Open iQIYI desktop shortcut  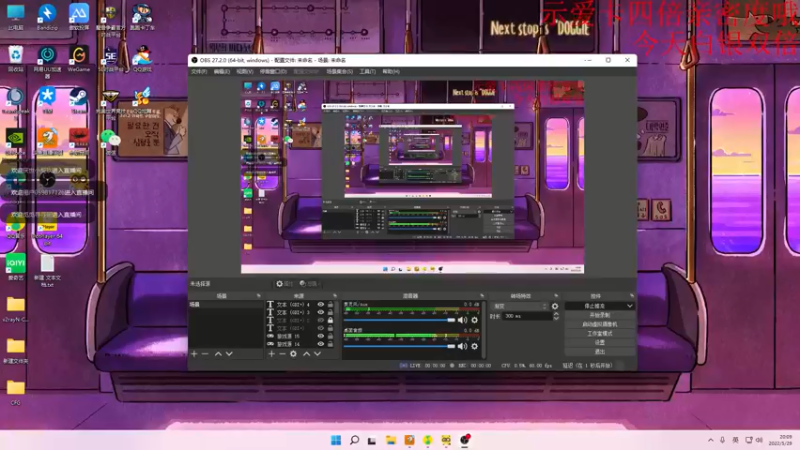[x=15, y=267]
